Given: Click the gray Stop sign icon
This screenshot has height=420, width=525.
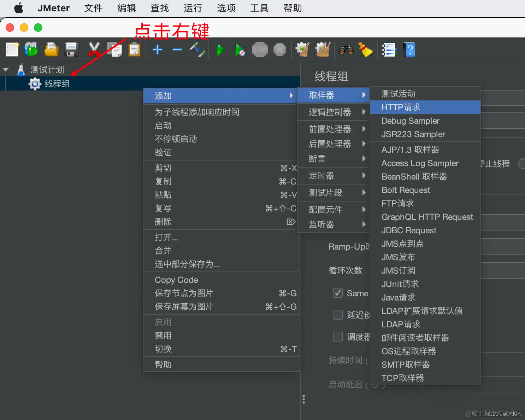Looking at the screenshot, I should coord(260,50).
